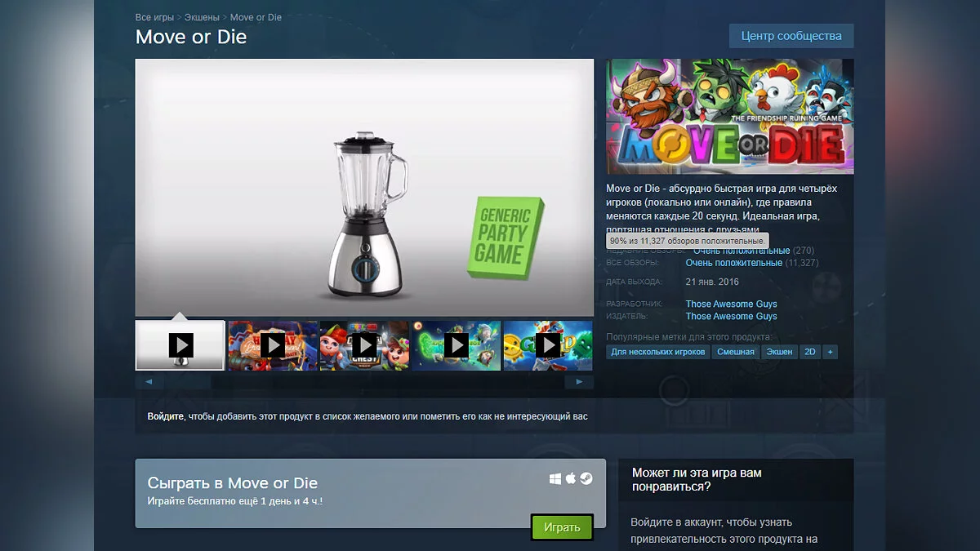Play the first blender trailer thumbnail

180,345
